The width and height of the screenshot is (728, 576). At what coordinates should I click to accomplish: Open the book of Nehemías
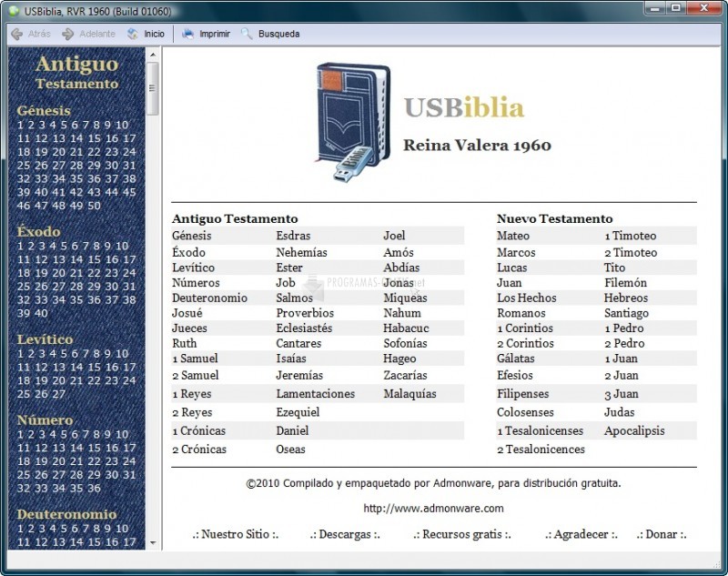(301, 252)
